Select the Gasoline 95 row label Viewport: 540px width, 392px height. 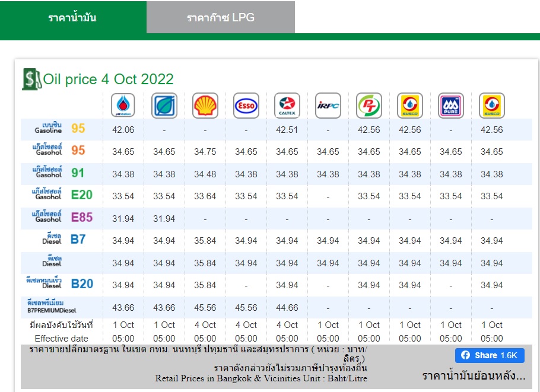(60, 128)
